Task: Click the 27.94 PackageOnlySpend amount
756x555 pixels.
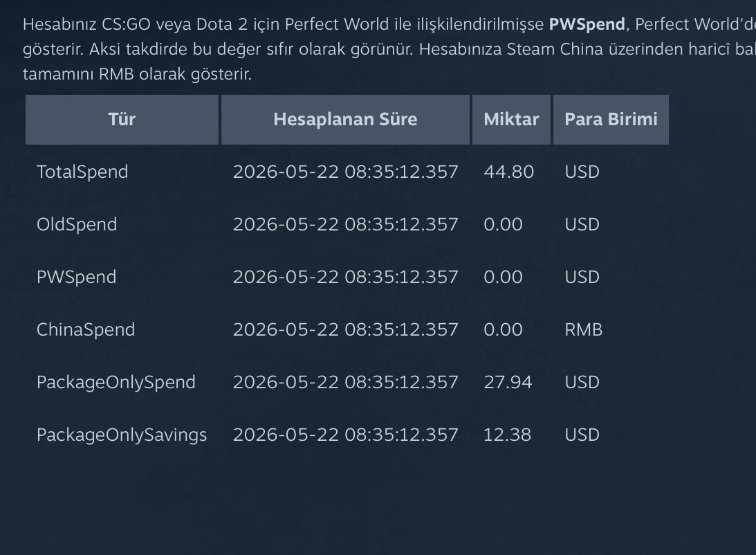Action: click(508, 383)
